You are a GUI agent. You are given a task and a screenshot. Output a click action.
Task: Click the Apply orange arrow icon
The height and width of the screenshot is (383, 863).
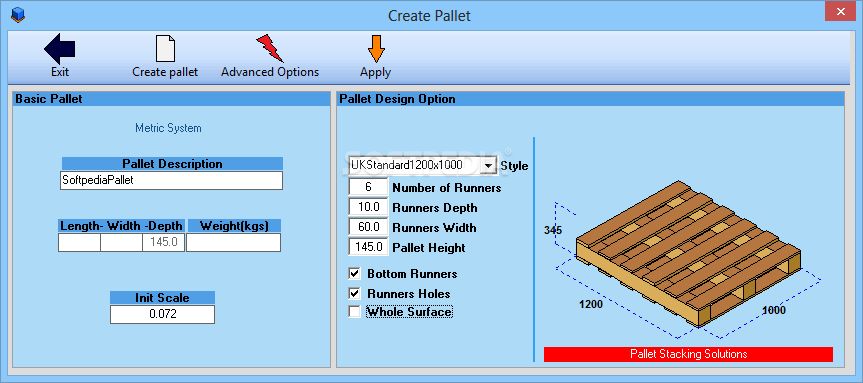click(376, 49)
